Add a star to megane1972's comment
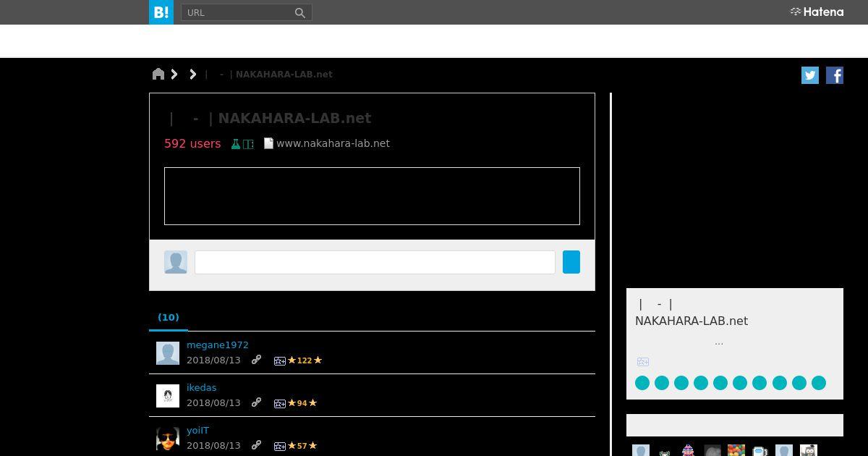Image resolution: width=868 pixels, height=456 pixels. click(x=280, y=360)
